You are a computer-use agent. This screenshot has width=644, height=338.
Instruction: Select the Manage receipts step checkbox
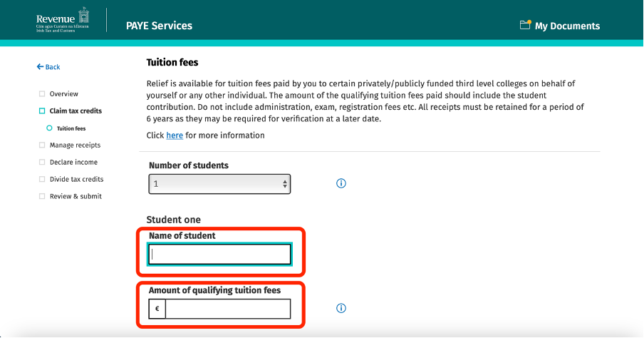[x=42, y=145]
